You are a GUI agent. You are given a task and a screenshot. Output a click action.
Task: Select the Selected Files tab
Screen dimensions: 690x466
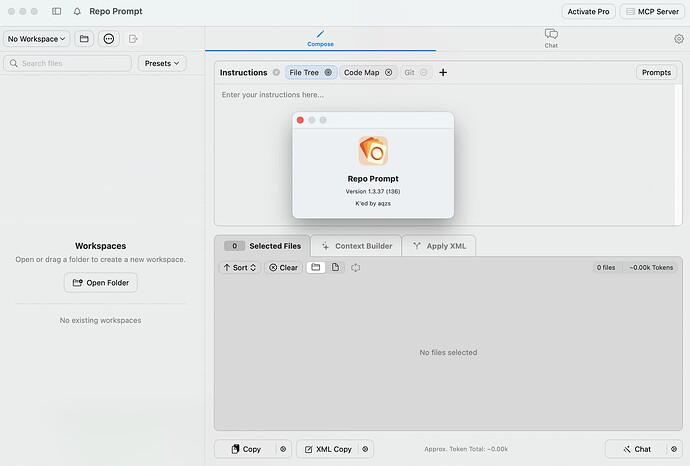(263, 246)
